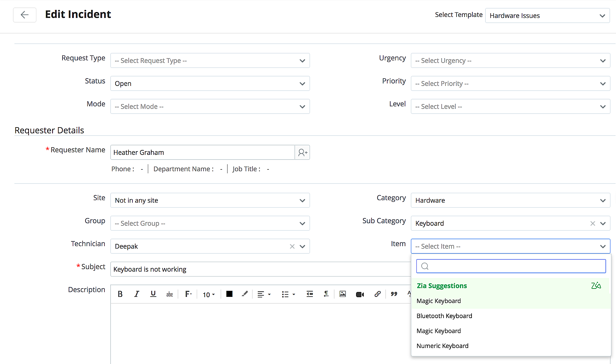Clear the Keyboard sub category selection
Viewport: 616px width, 364px height.
[x=593, y=224]
